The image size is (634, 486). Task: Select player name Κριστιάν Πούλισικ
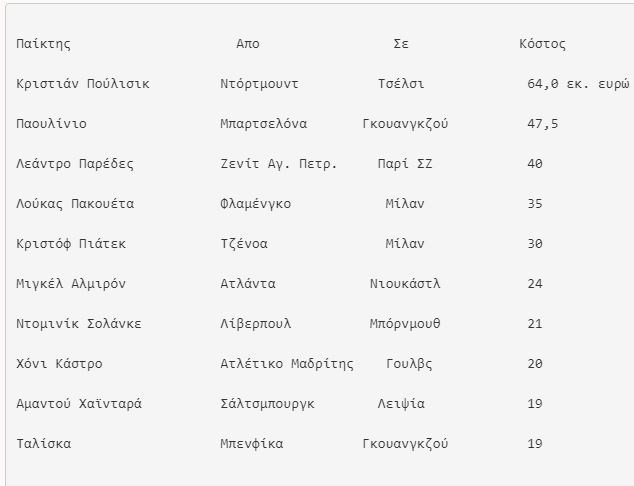click(83, 84)
